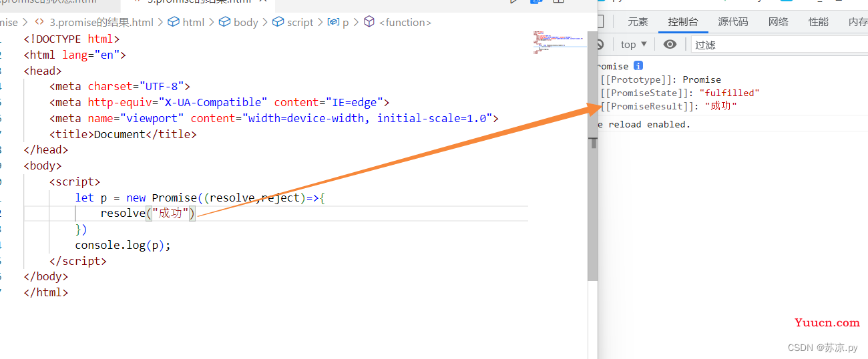The image size is (868, 359).
Task: Click 3.promise的结果.html in the breadcrumb
Action: tap(101, 22)
